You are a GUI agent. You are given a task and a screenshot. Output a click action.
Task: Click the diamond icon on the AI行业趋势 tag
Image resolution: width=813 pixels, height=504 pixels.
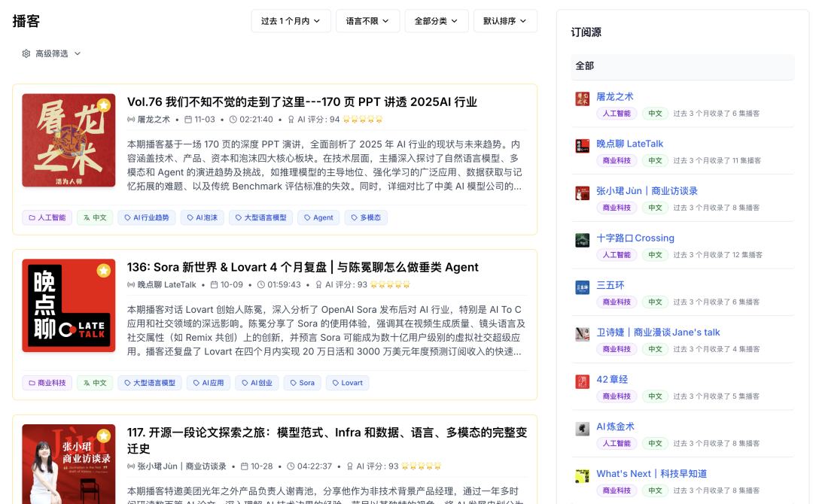coord(127,217)
